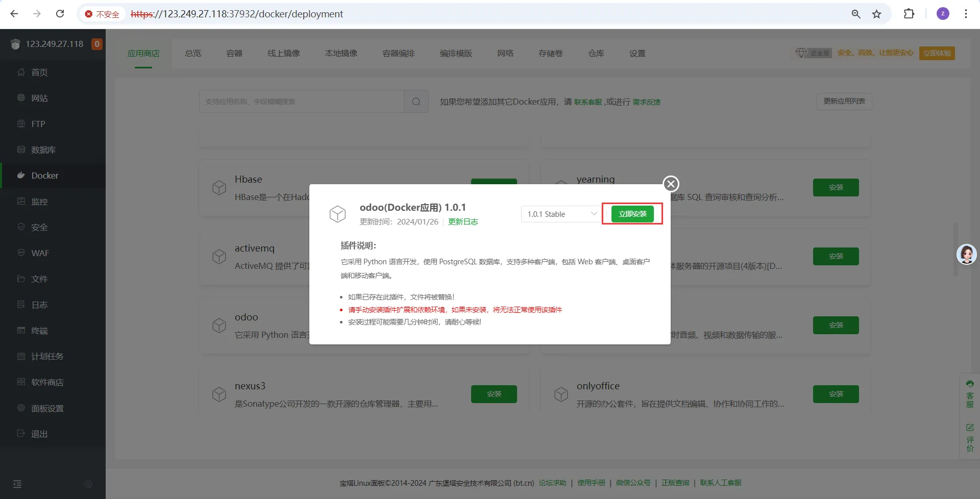Click the odoo cube icon in dialog
Screen dimensions: 980x499
[337, 214]
